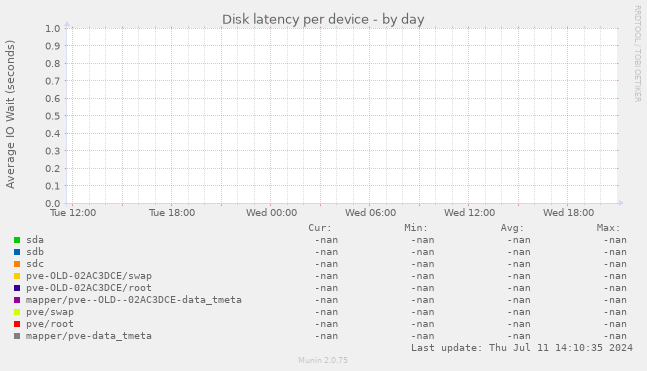Screen dimensions: 647x371
Task: Select the sdc legend label
Action: pos(35,264)
